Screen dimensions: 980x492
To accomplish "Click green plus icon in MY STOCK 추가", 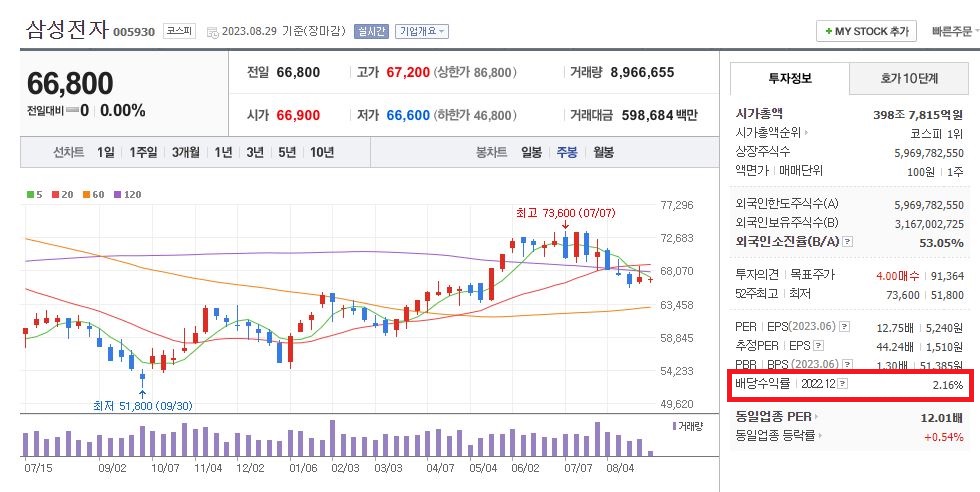I will tap(828, 31).
